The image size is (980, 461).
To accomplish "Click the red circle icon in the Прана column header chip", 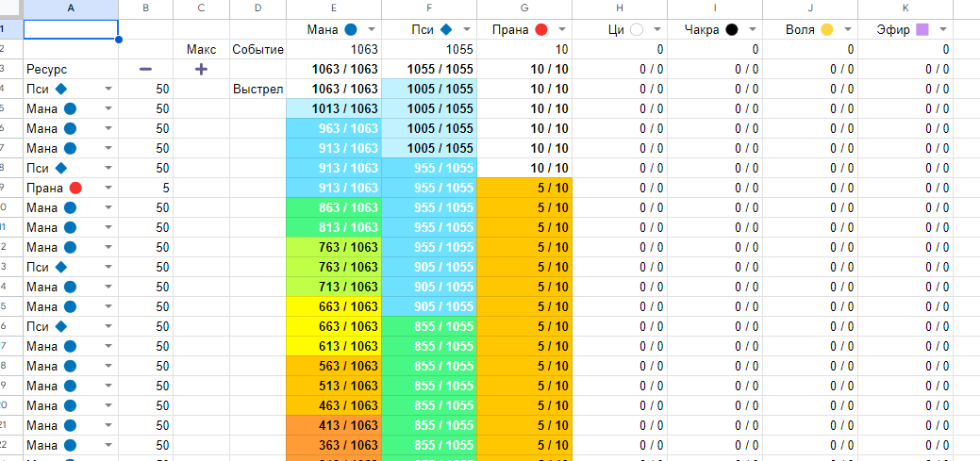I will point(541,30).
